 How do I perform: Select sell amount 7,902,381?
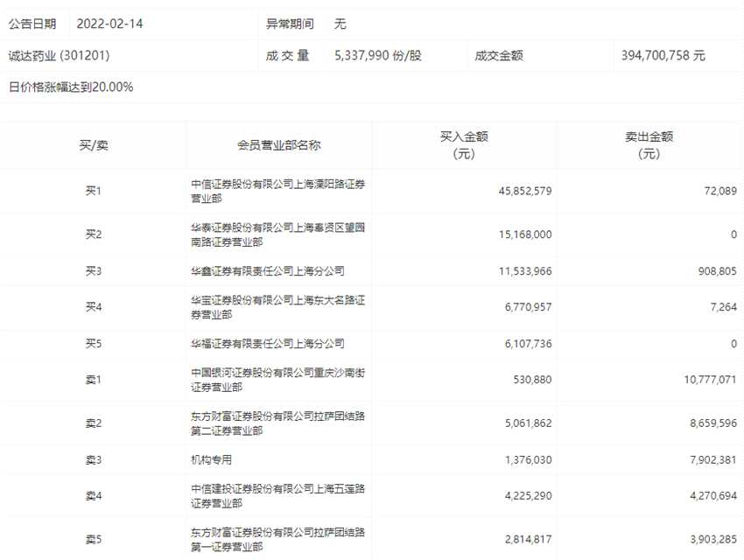pyautogui.click(x=713, y=460)
